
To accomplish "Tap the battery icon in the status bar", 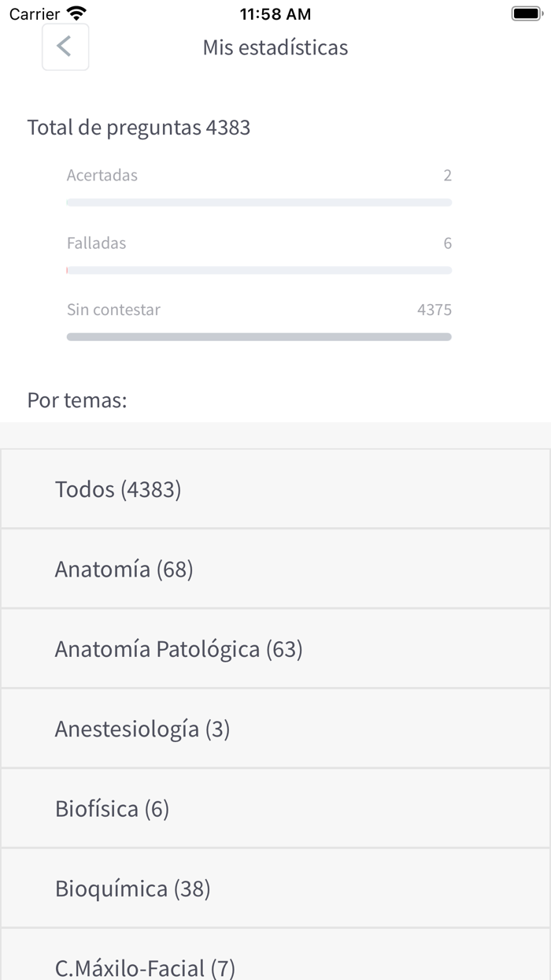I will point(526,13).
